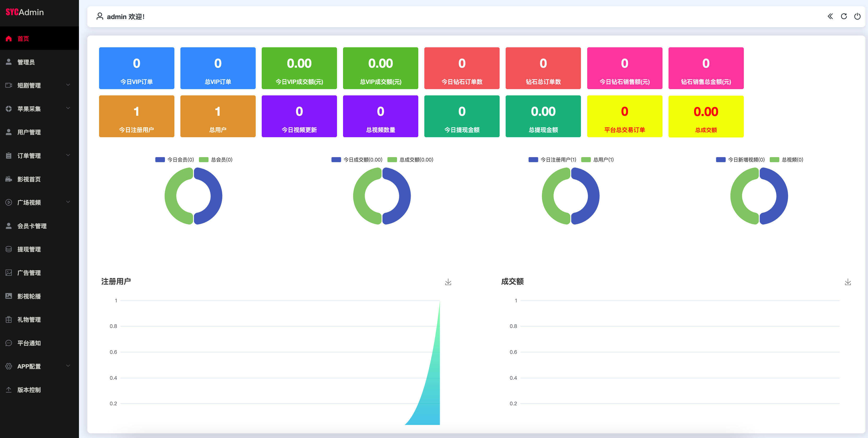Image resolution: width=868 pixels, height=438 pixels.
Task: Click the upload icon beside 版本控制
Action: [x=9, y=389]
